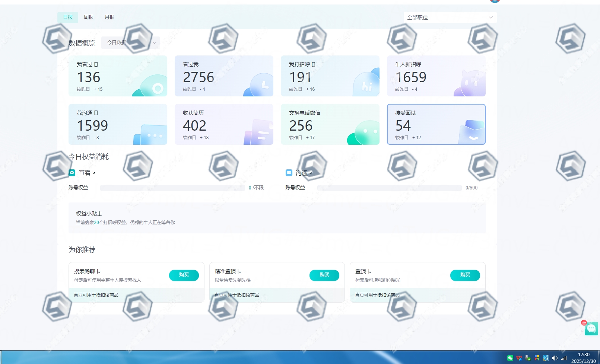This screenshot has height=364, width=600.
Task: Open the 接受面试 statistics card
Action: (x=436, y=124)
